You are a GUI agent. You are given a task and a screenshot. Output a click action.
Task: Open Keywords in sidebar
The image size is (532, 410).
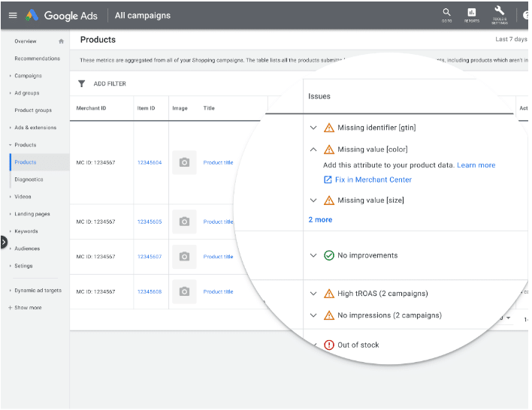click(26, 231)
